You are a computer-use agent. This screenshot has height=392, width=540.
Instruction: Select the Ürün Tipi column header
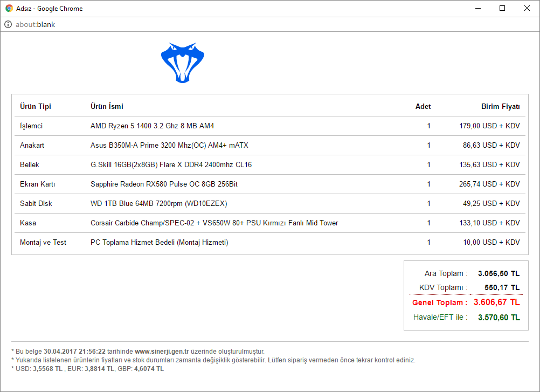[x=36, y=106]
